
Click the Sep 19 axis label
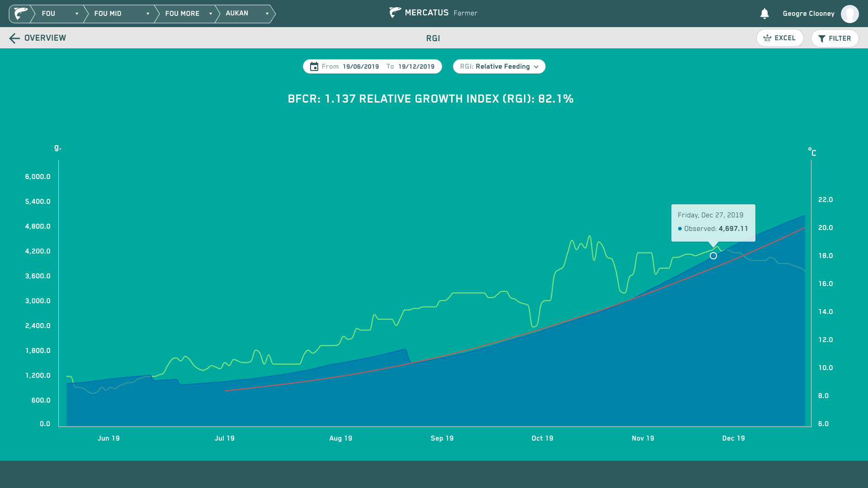[x=442, y=438]
